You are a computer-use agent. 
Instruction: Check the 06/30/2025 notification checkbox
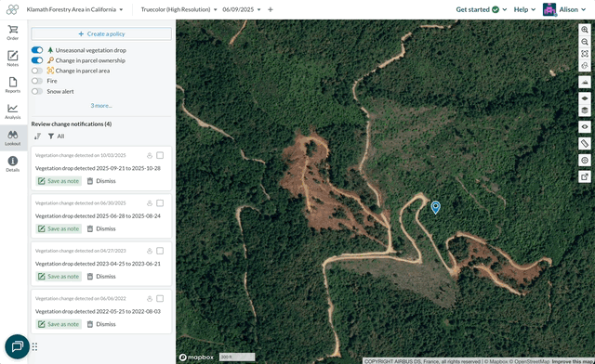click(160, 203)
